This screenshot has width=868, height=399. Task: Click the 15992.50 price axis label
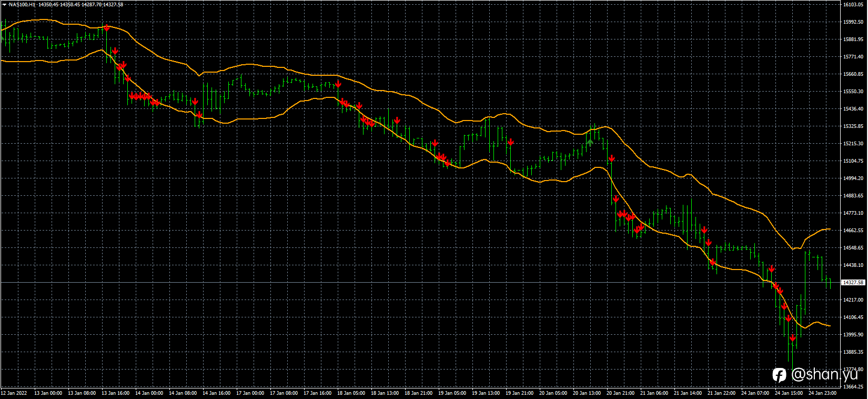pyautogui.click(x=853, y=22)
